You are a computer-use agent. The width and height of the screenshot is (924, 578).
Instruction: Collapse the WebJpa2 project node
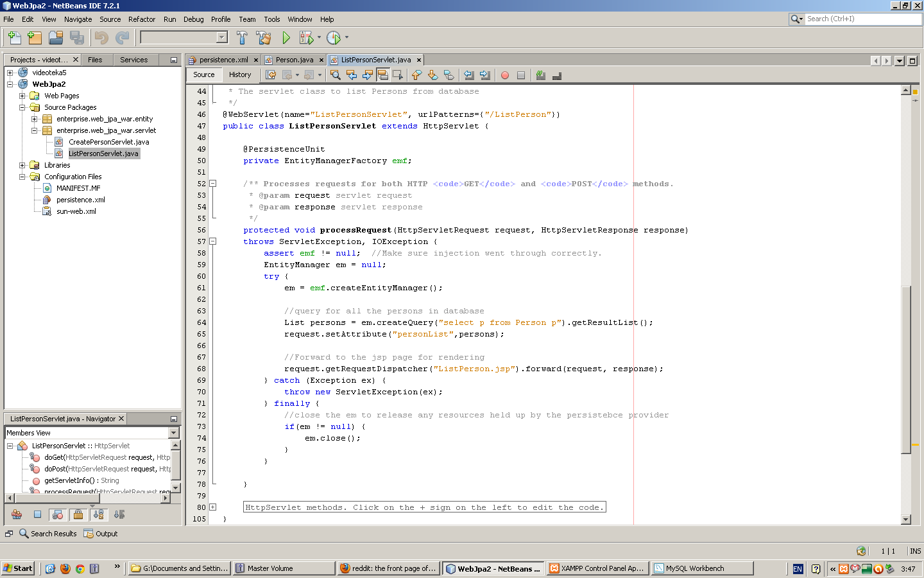coord(10,84)
